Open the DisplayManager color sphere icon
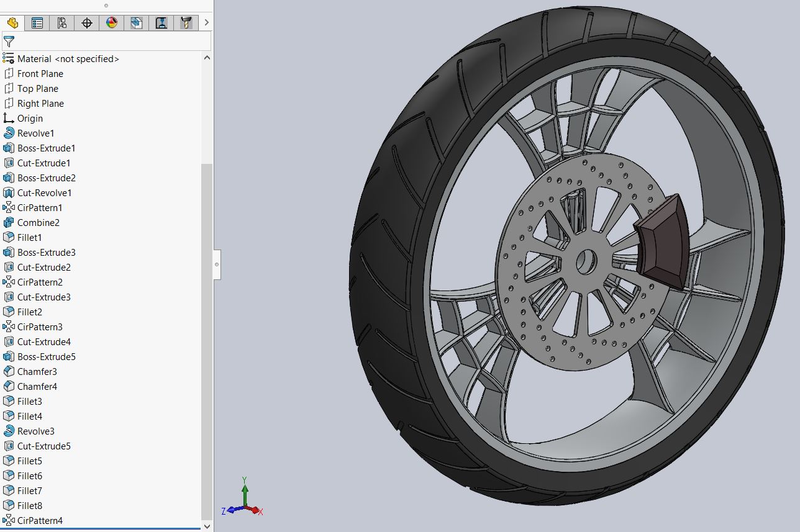Screen dimensions: 800x532 (111, 22)
